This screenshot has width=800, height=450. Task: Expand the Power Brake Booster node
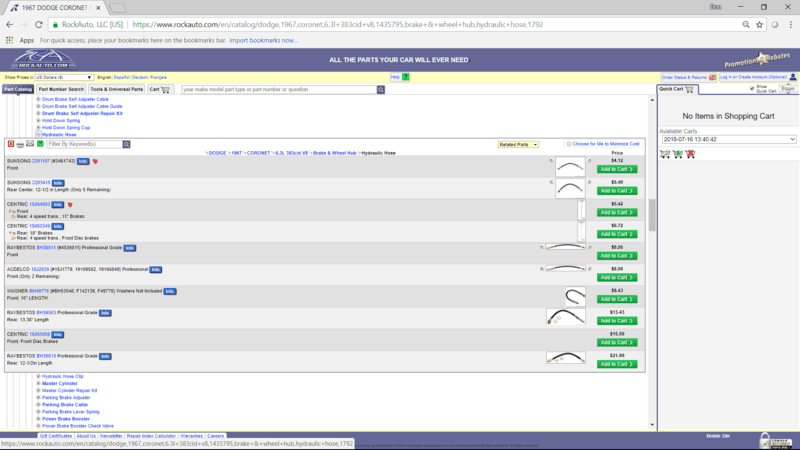tap(38, 419)
